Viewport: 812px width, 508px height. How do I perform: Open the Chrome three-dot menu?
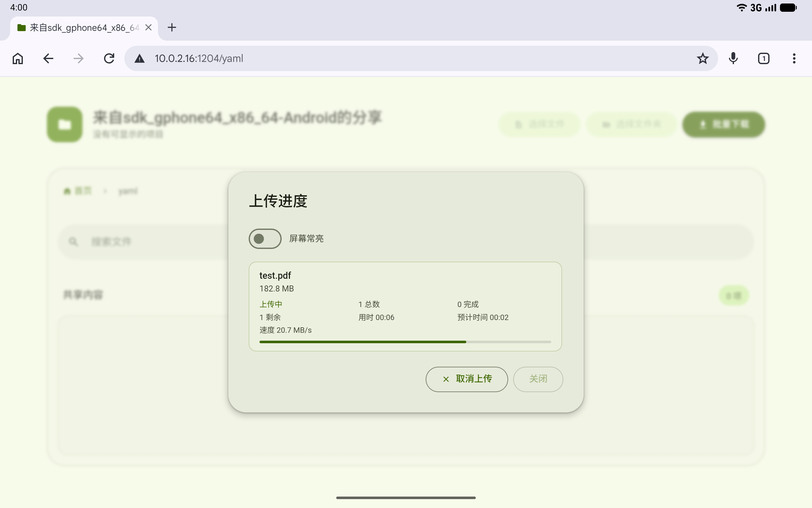pos(794,58)
